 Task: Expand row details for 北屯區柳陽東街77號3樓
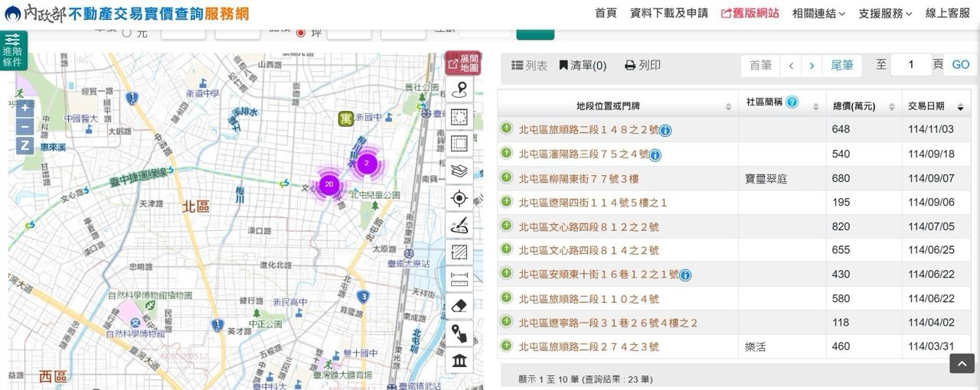coord(506,177)
